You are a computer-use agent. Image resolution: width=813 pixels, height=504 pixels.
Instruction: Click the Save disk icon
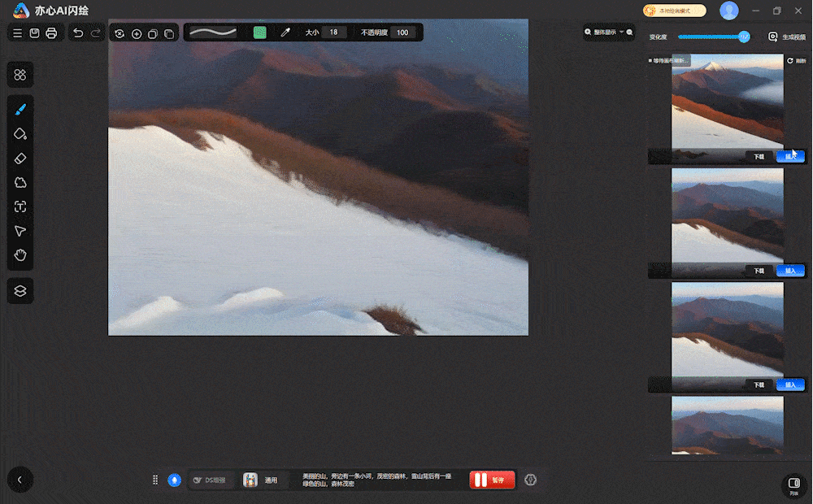(35, 33)
